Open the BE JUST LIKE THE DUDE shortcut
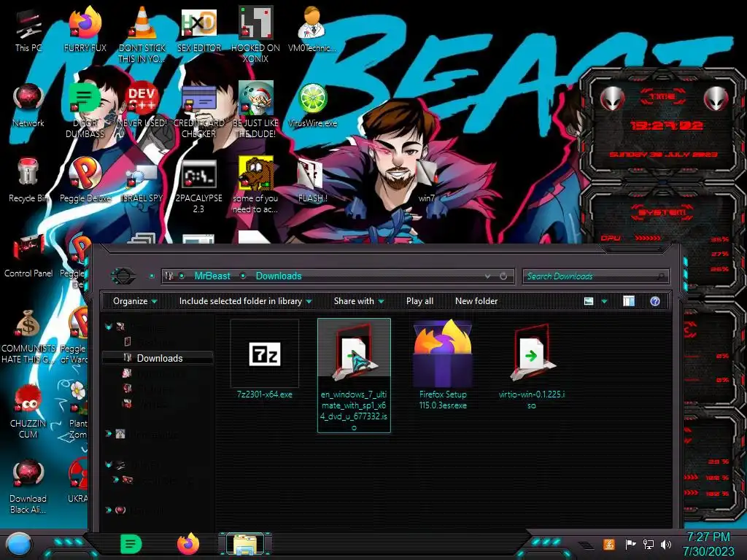This screenshot has width=747, height=560. pos(256,111)
